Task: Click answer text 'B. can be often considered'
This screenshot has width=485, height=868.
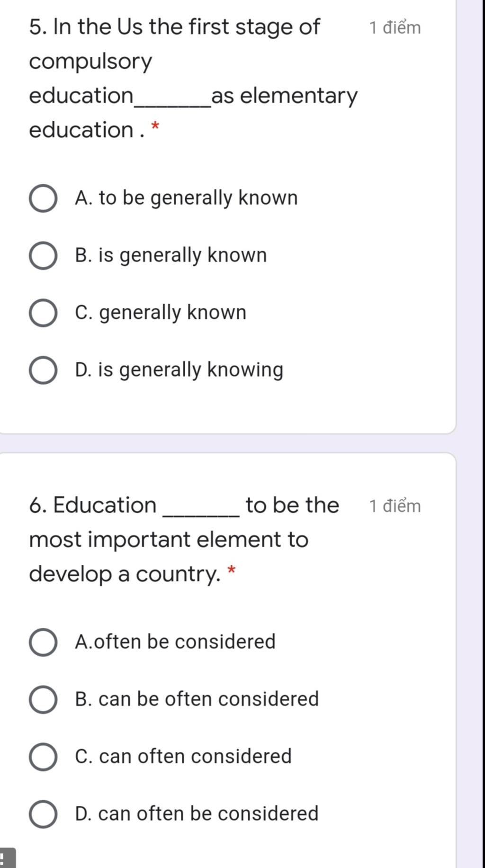Action: pyautogui.click(x=197, y=699)
